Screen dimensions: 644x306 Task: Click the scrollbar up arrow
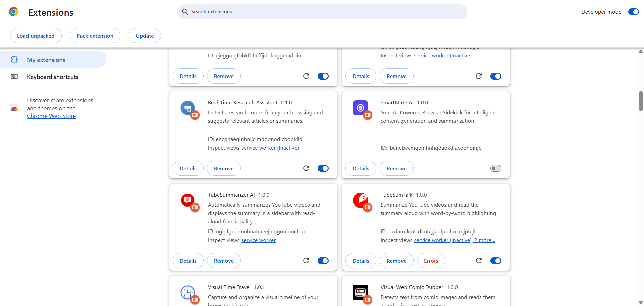tap(641, 51)
